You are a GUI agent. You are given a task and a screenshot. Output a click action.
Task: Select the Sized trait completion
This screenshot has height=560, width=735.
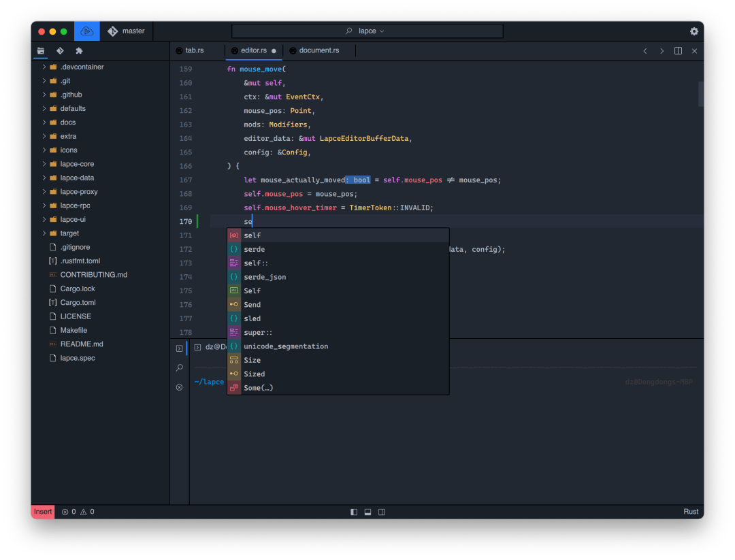(x=338, y=374)
